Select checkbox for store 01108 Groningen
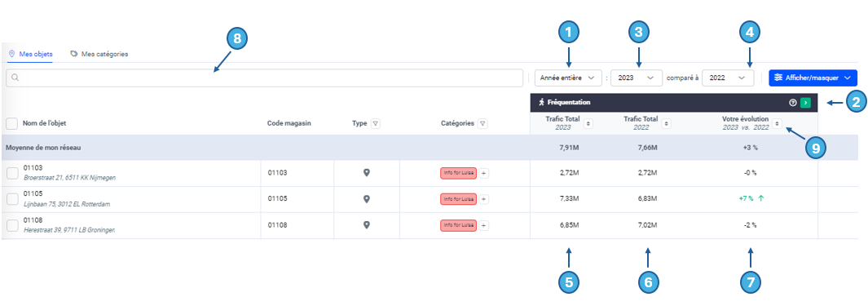 tap(11, 225)
